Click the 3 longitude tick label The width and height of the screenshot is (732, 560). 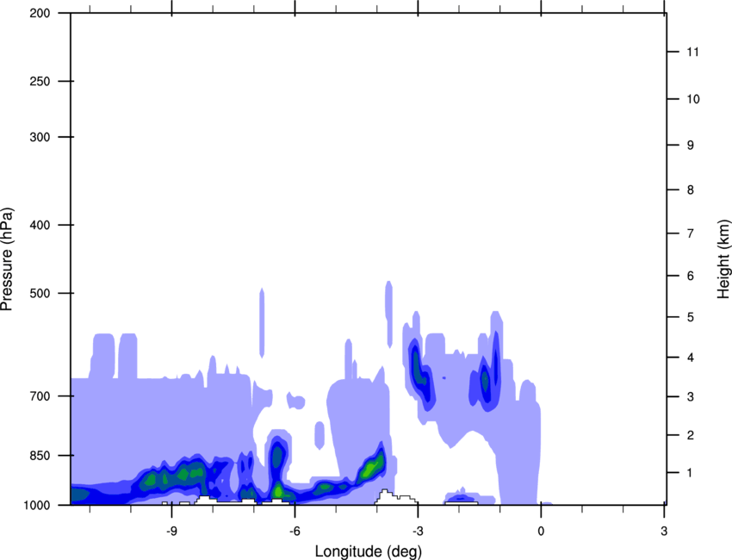(x=664, y=532)
